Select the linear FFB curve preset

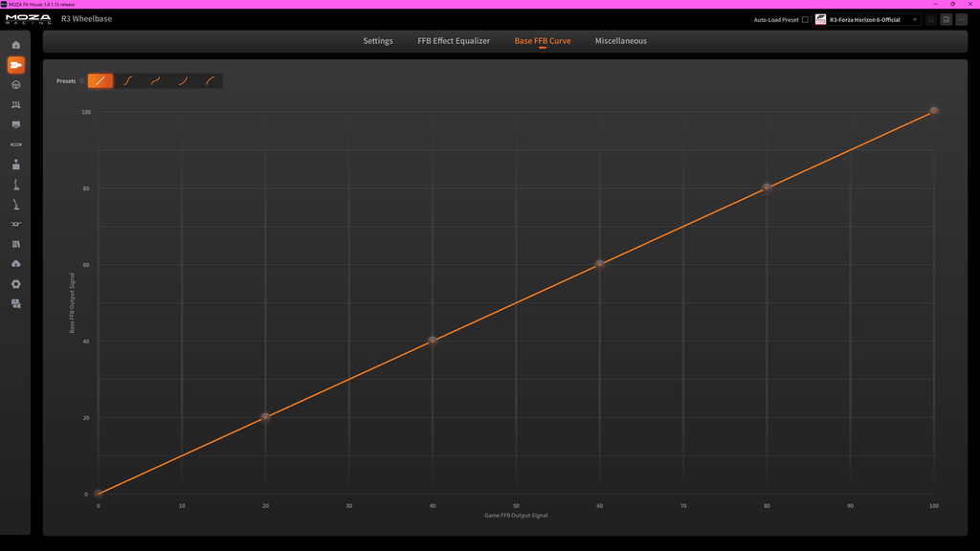coord(100,80)
